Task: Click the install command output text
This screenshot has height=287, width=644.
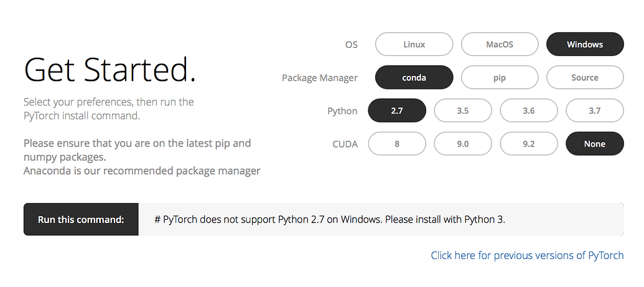Action: click(x=329, y=219)
